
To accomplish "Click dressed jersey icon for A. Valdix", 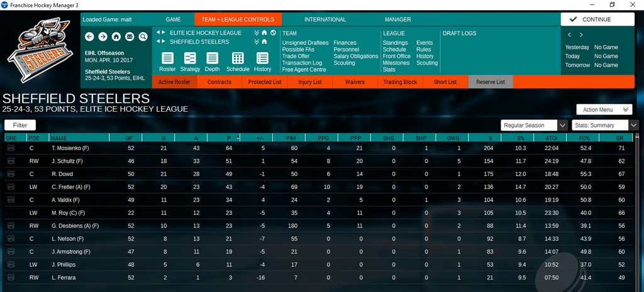I will click(x=11, y=200).
